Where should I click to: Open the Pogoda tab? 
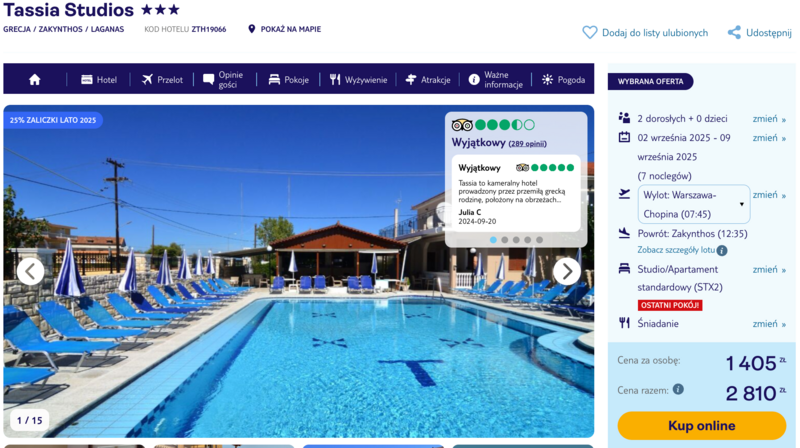(x=563, y=80)
